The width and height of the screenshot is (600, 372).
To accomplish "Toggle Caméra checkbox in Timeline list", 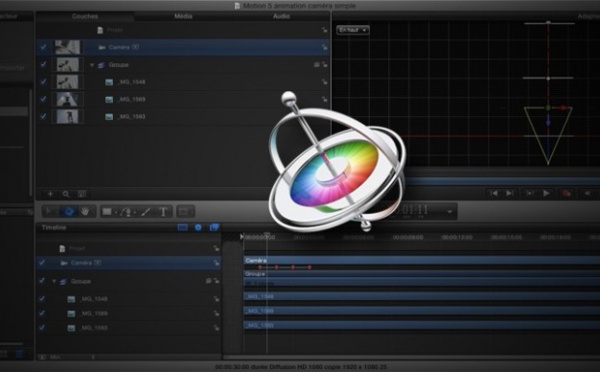I will 42,263.
